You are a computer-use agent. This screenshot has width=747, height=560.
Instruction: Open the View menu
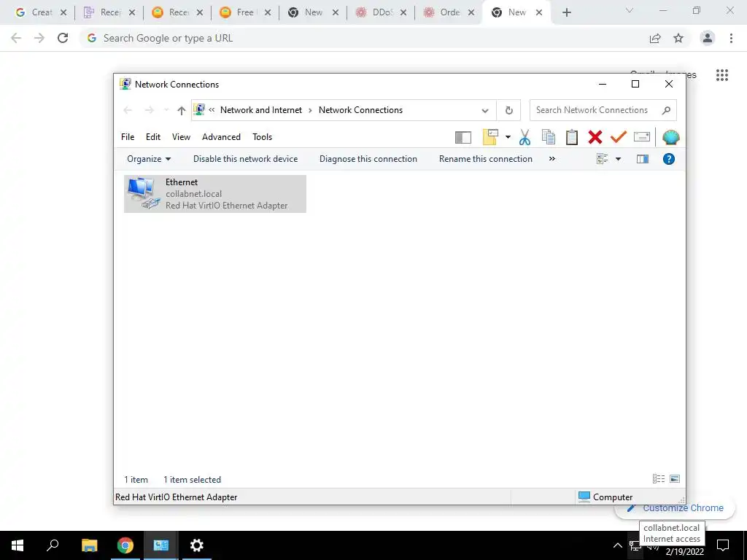181,137
